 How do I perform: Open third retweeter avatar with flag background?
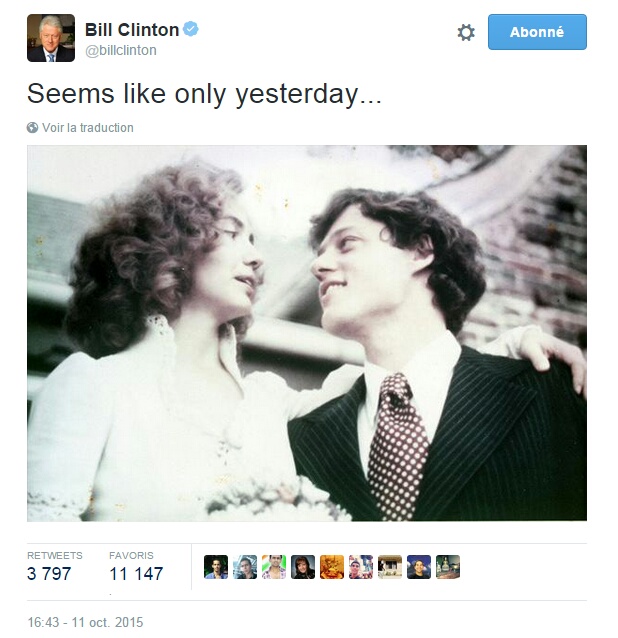[274, 567]
